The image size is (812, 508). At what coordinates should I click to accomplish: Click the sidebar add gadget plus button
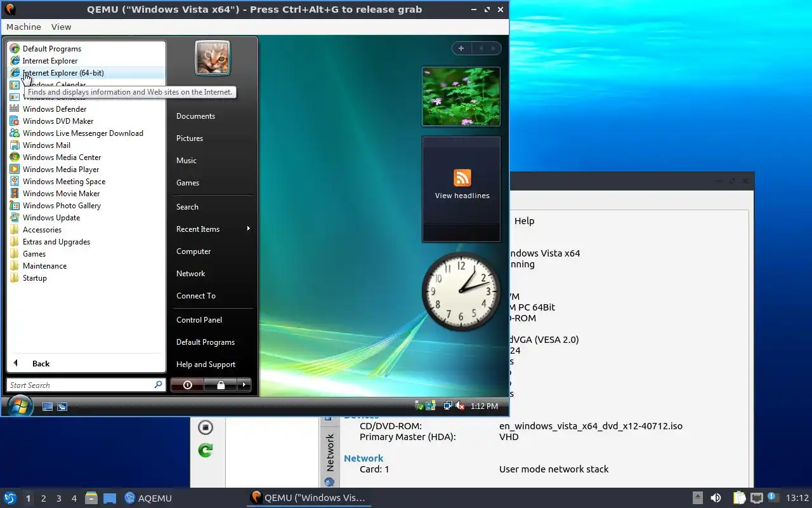[x=461, y=48]
